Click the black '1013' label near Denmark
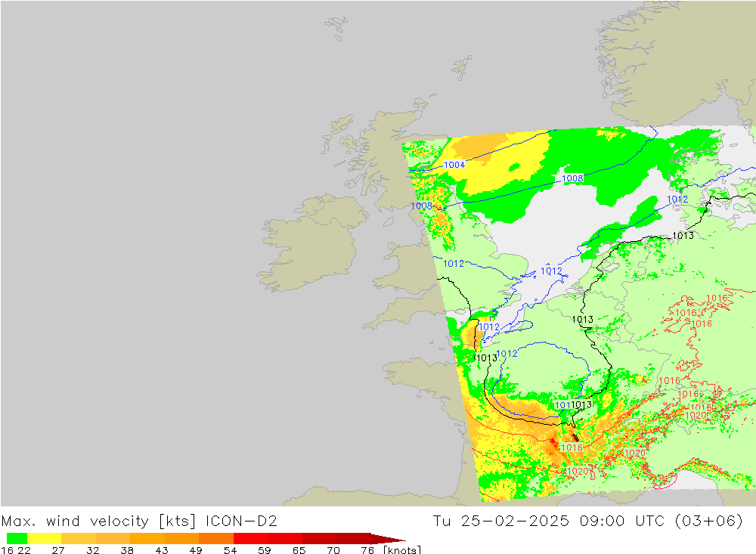This screenshot has width=756, height=554. (683, 235)
